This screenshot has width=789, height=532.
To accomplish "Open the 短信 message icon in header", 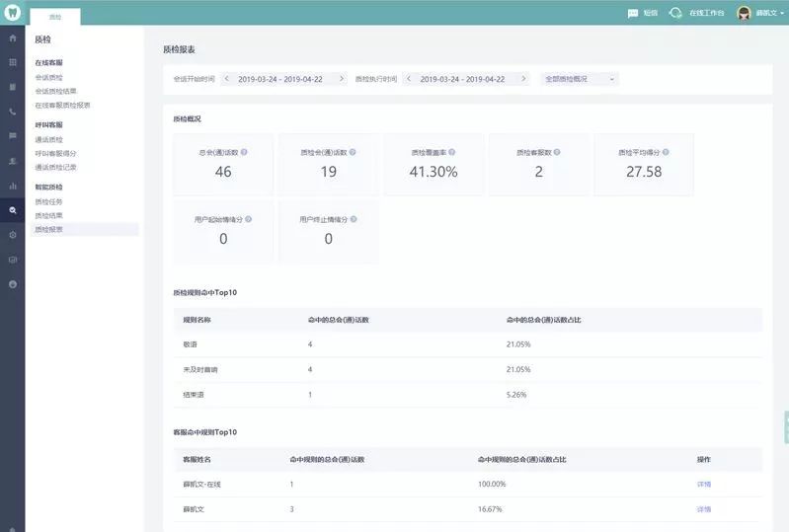I will [633, 13].
